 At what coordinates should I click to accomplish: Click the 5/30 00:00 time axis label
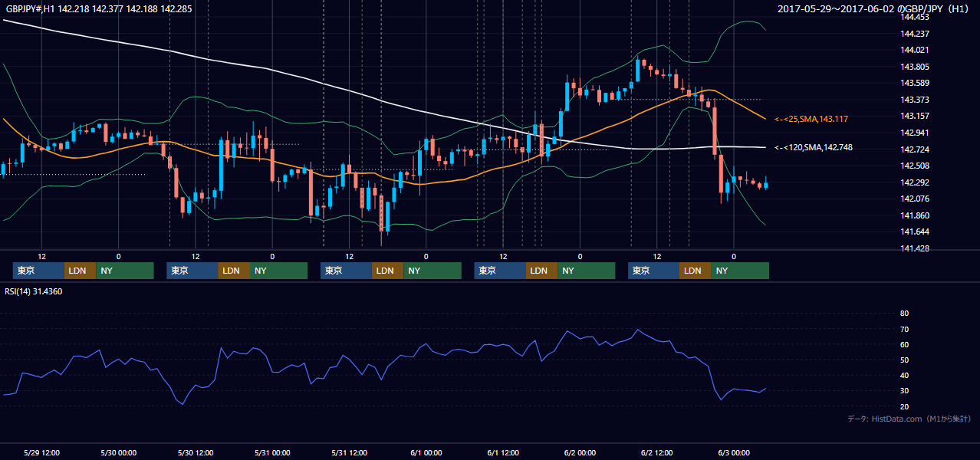[119, 452]
